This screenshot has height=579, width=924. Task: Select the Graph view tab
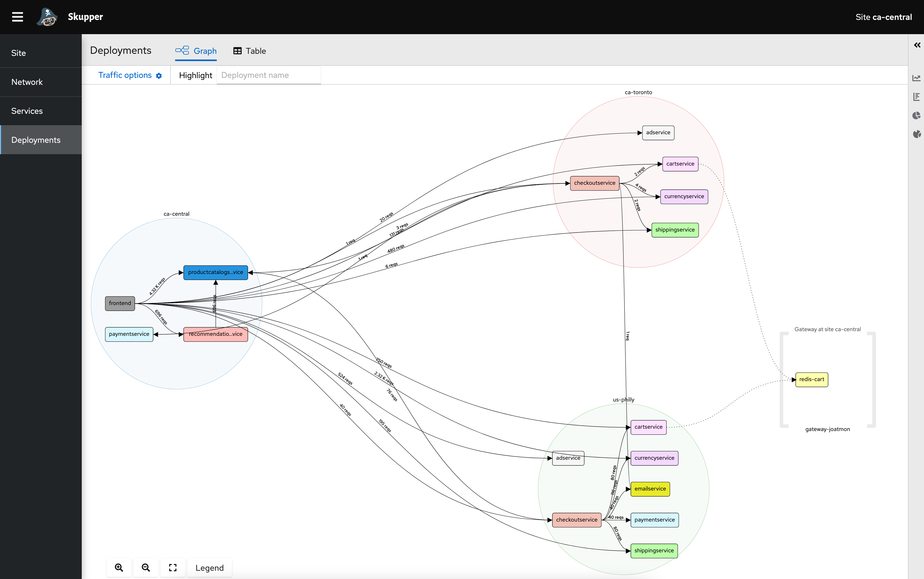point(196,51)
